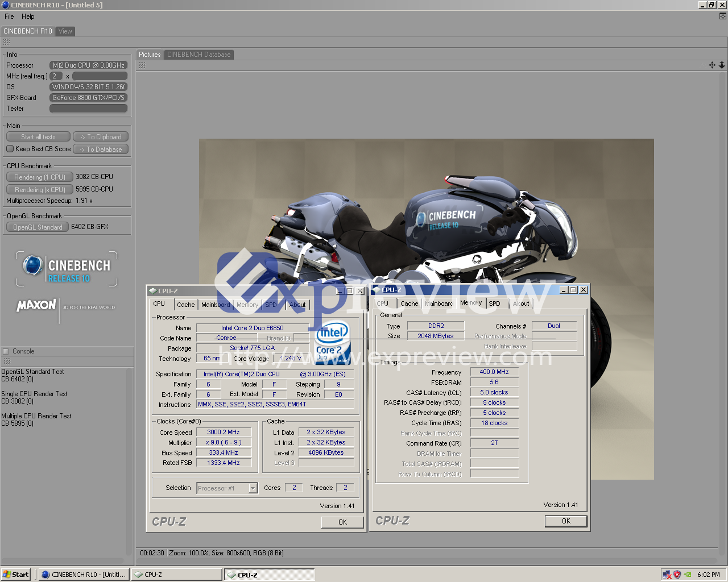Viewport: 728px width, 582px height.
Task: Open About tab in right CPU-Z window
Action: tap(521, 304)
